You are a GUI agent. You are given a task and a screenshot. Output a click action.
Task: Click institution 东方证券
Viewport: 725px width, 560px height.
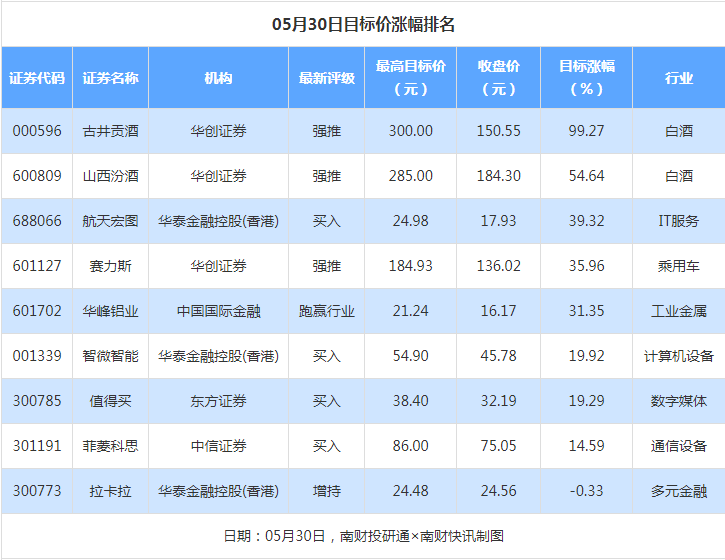click(x=218, y=400)
